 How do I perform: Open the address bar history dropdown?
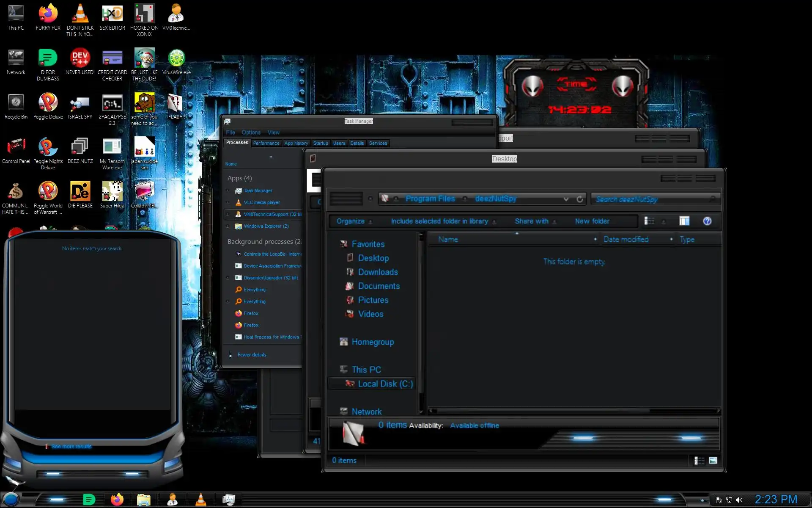pos(566,199)
